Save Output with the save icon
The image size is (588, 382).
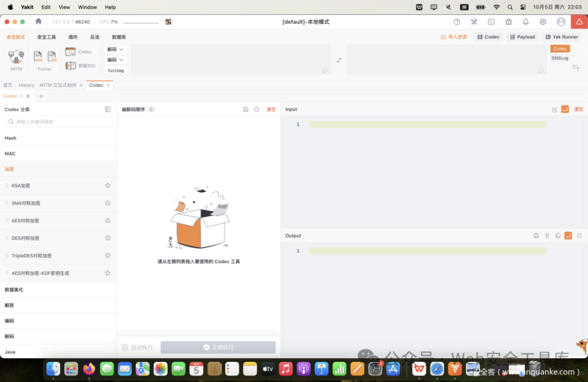536,236
